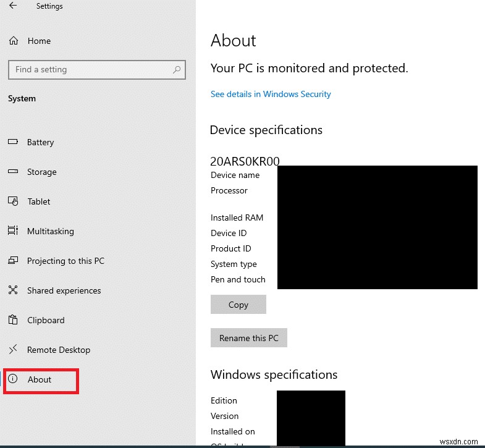This screenshot has width=485, height=448.
Task: Open Battery settings
Action: (41, 142)
